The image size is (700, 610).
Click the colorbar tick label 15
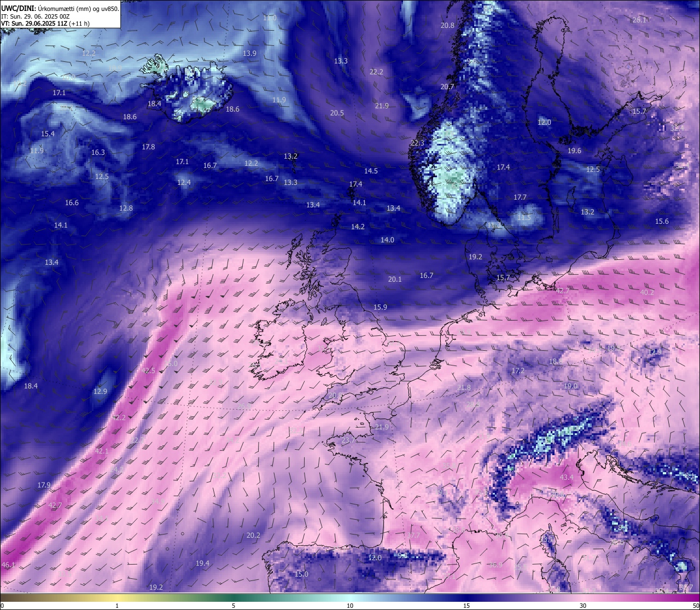(x=466, y=606)
